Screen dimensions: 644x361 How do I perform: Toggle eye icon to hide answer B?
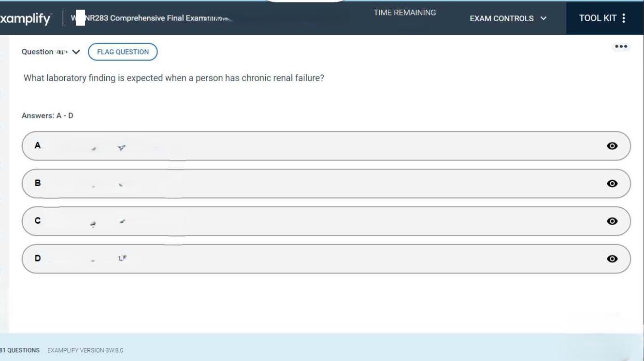(612, 184)
